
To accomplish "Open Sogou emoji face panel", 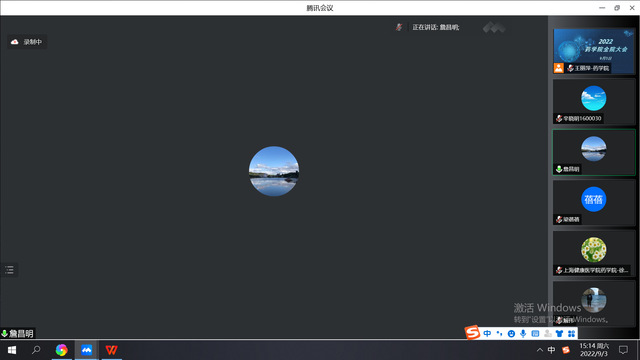I will [511, 334].
